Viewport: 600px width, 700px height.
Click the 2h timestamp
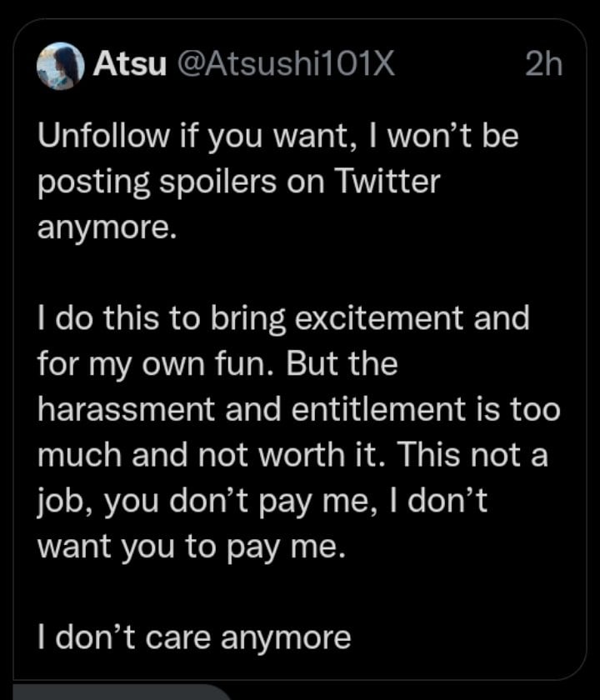[543, 63]
